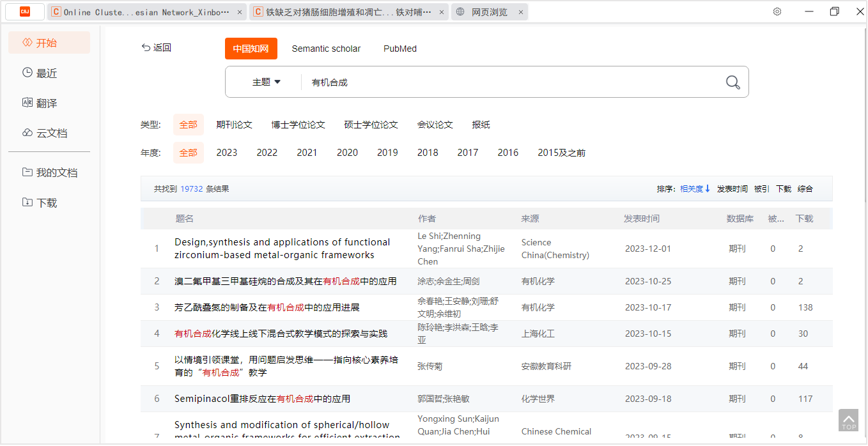
Task: Click the 来源 column header
Action: (x=530, y=219)
